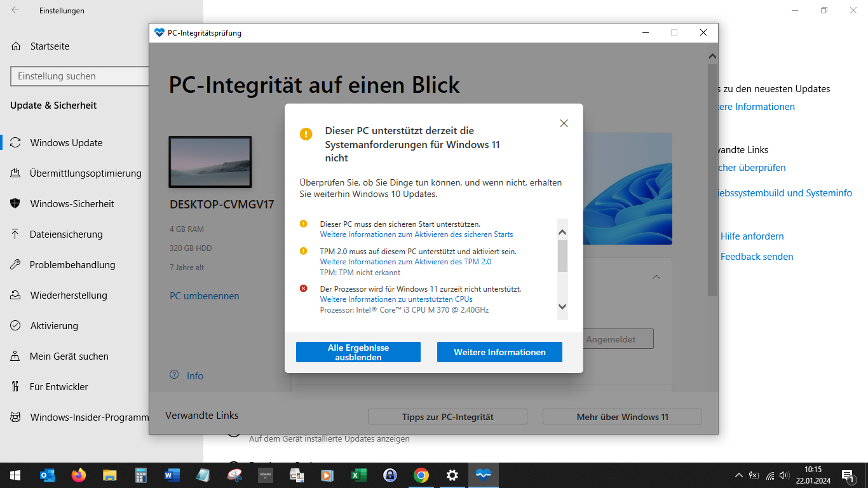868x488 pixels.
Task: Collapse section chevron in Health Check
Action: click(x=656, y=277)
